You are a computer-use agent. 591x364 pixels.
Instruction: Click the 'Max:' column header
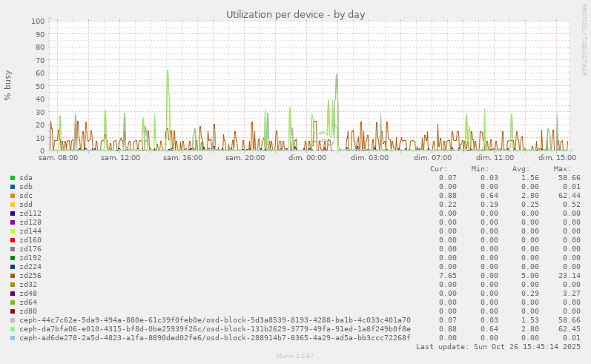tap(563, 169)
